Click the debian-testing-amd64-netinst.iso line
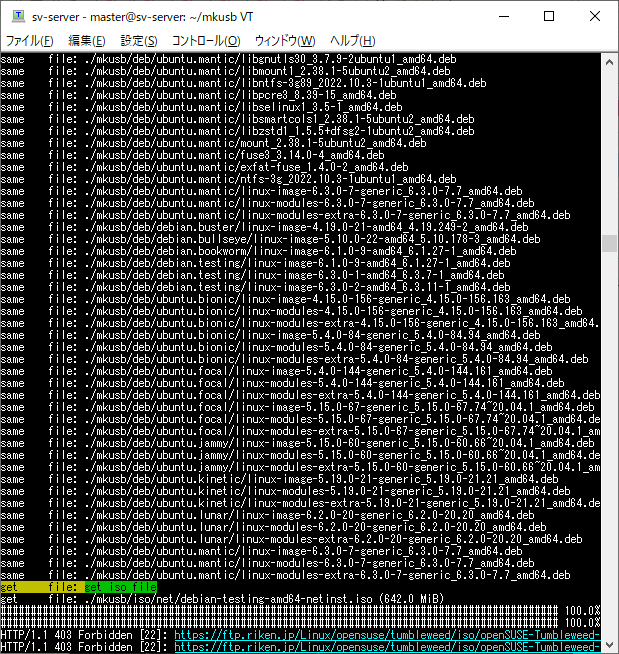Viewport: 619px width, 654px height. click(222, 599)
